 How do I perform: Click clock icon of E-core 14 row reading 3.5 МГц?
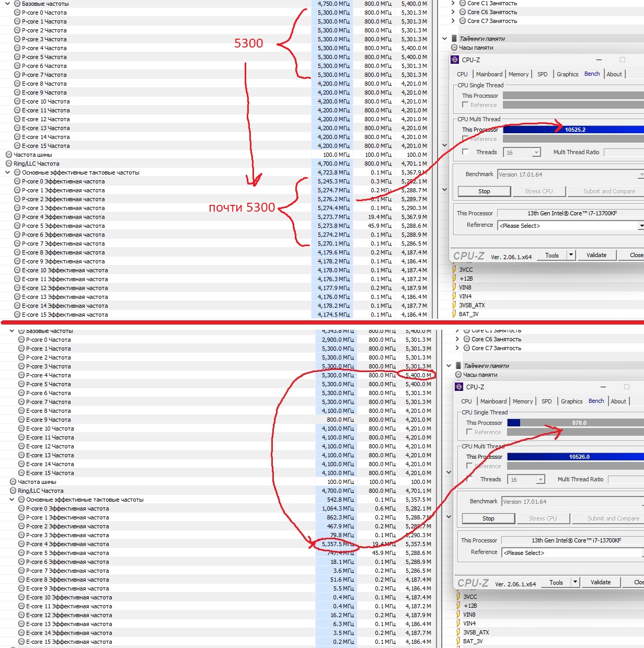point(21,633)
